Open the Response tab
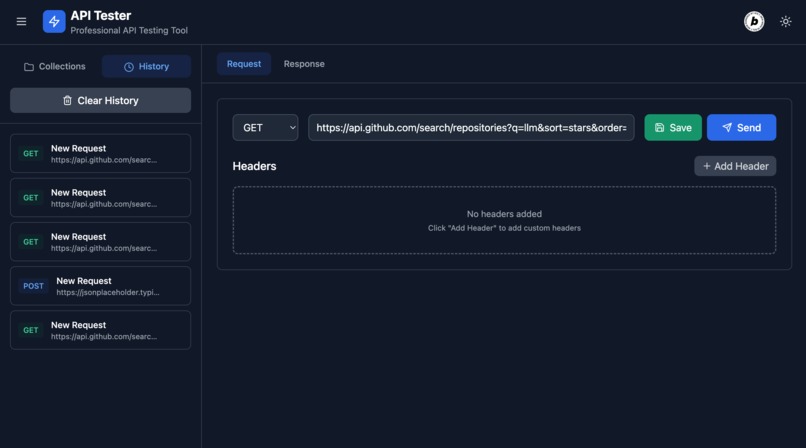 (x=304, y=64)
